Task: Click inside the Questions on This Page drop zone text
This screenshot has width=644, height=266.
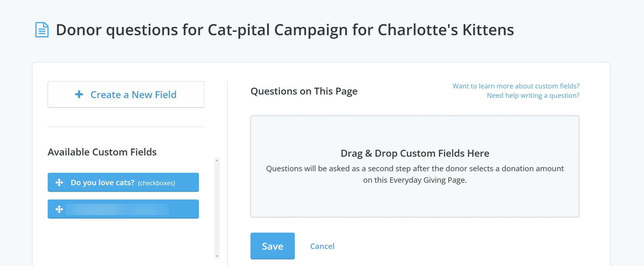Action: click(x=415, y=153)
